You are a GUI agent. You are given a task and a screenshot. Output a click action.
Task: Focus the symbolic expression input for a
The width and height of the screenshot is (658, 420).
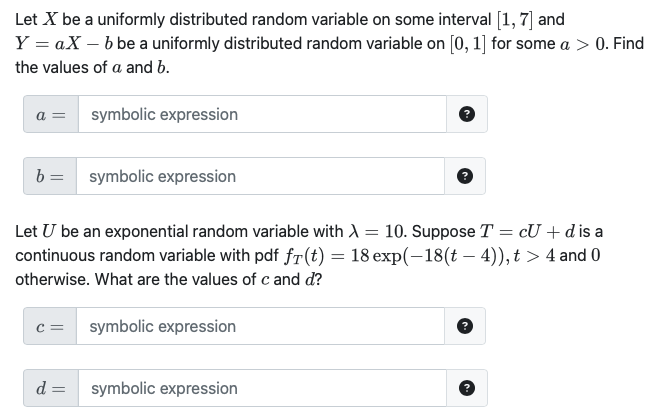tap(262, 114)
